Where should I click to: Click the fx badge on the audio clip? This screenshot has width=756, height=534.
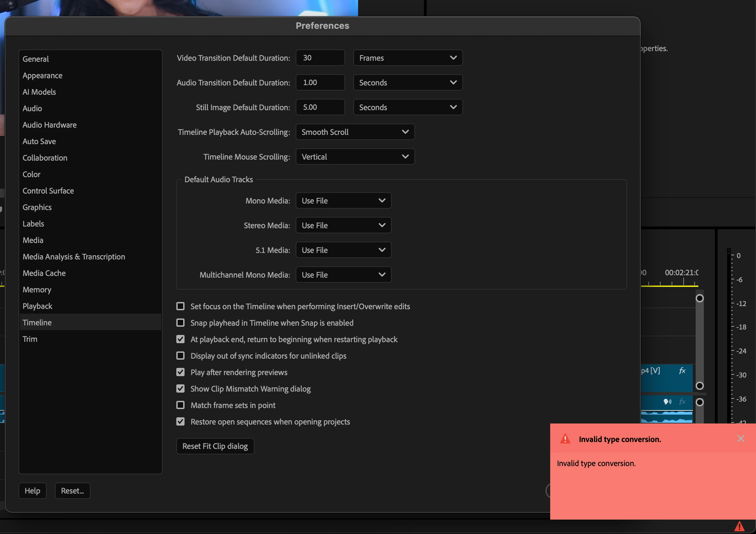point(682,402)
